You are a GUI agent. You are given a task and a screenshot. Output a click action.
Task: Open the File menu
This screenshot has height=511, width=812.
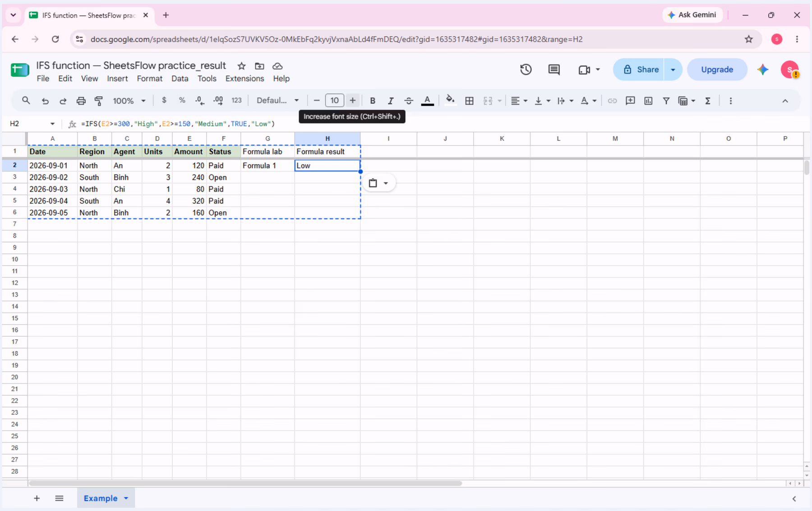[43, 78]
